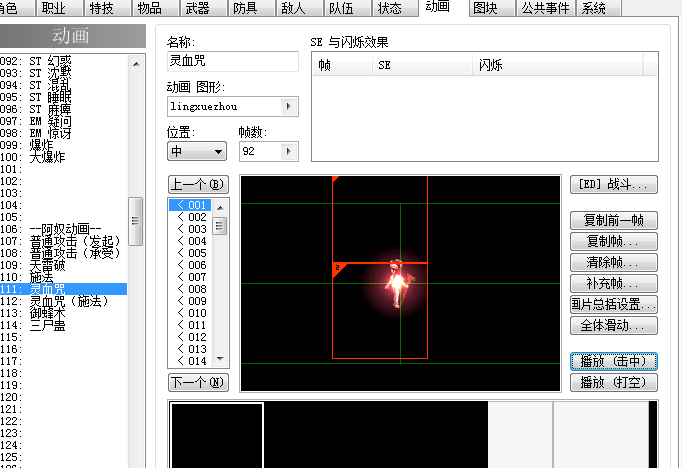682x468 pixels.
Task: Click cell sprite number 2 marker in preview
Action: click(338, 268)
